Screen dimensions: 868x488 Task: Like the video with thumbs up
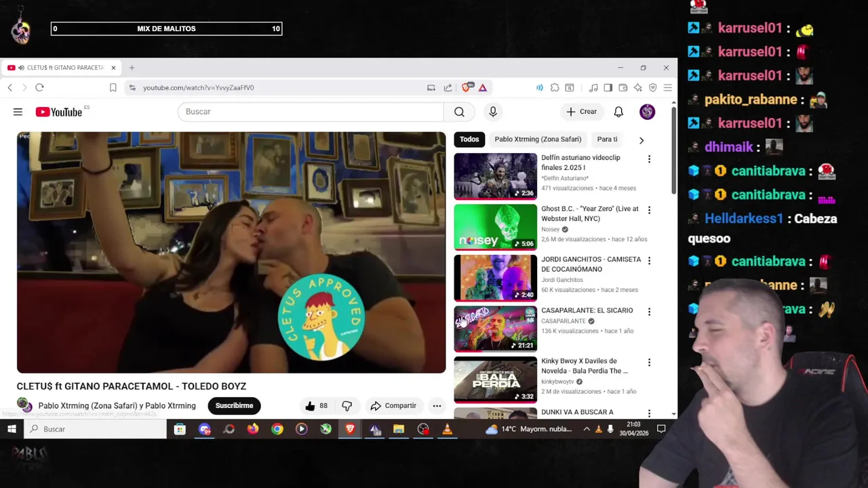coord(315,406)
